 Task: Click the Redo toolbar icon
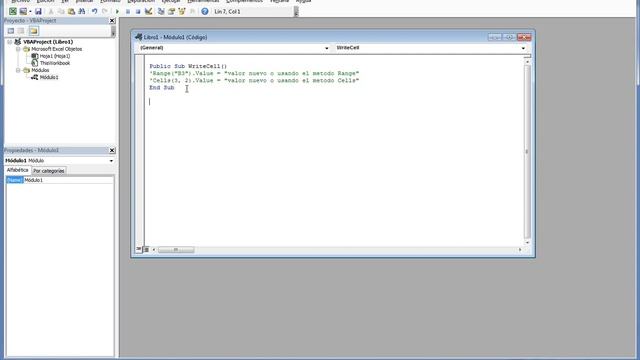105,11
